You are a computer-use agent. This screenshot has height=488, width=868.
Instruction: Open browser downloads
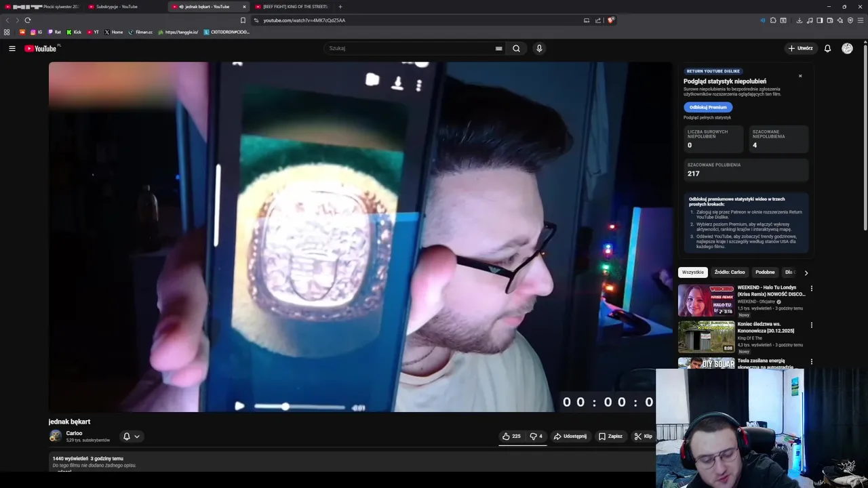tap(800, 20)
